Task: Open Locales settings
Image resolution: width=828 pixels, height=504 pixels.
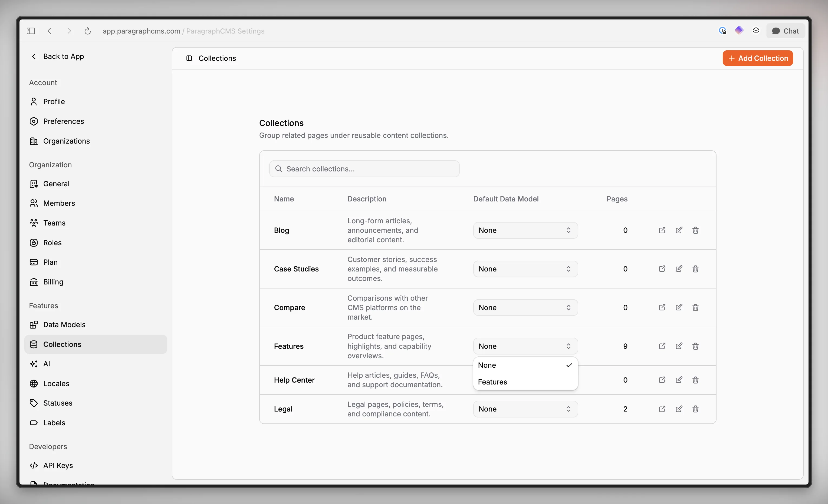Action: coord(96,383)
